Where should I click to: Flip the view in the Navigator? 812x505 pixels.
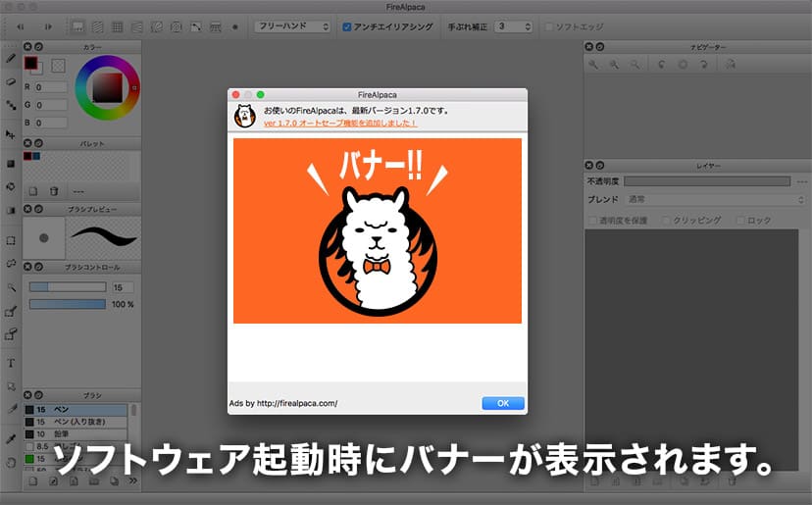point(731,65)
